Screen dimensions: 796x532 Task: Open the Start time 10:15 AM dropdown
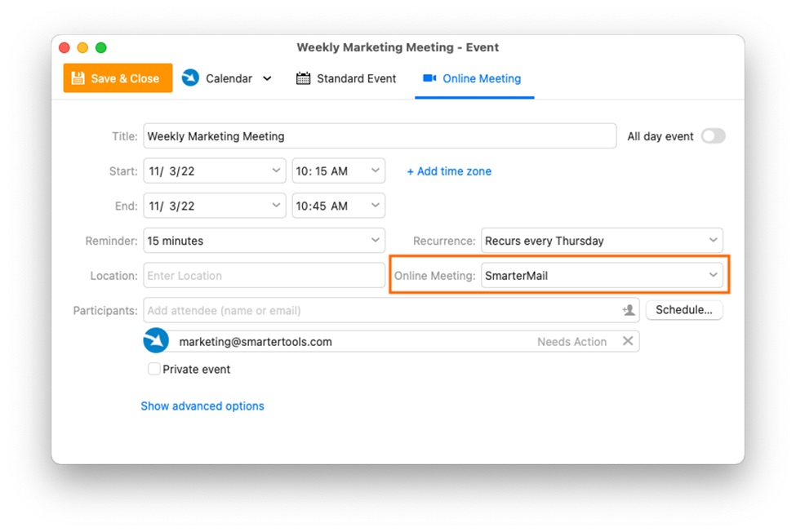coord(338,171)
